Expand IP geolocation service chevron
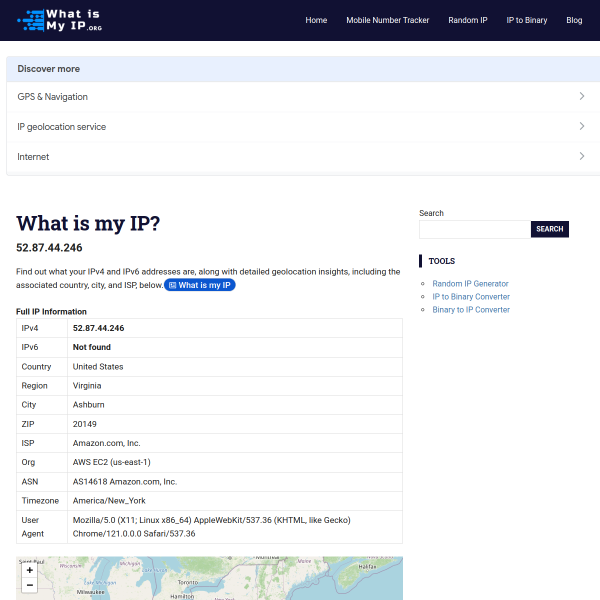 click(582, 126)
